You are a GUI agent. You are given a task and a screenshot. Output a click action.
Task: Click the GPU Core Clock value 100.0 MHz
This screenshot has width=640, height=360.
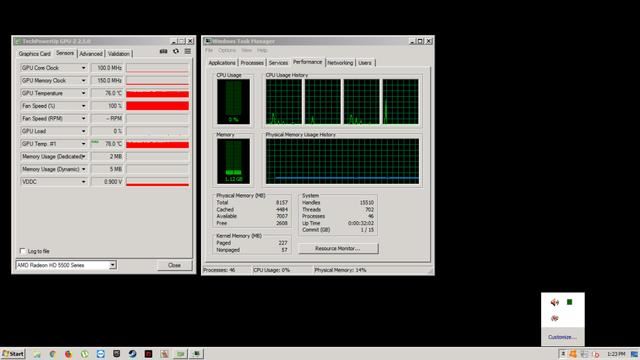[x=107, y=68]
